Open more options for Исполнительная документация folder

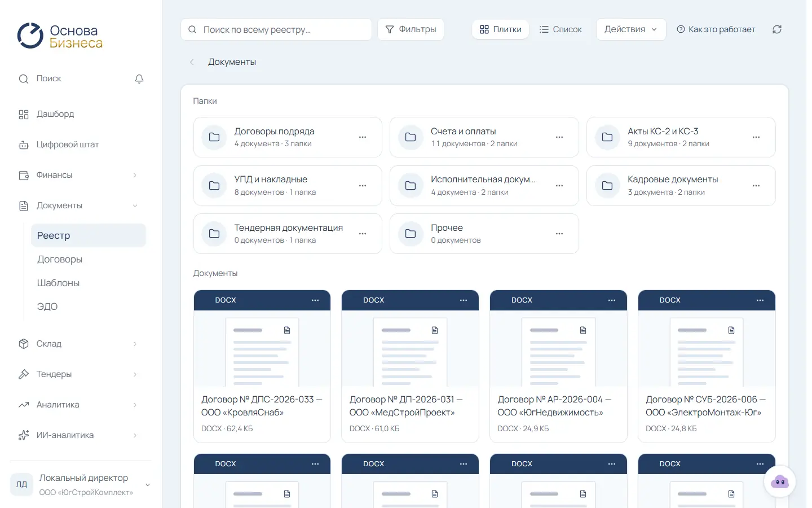pos(559,186)
